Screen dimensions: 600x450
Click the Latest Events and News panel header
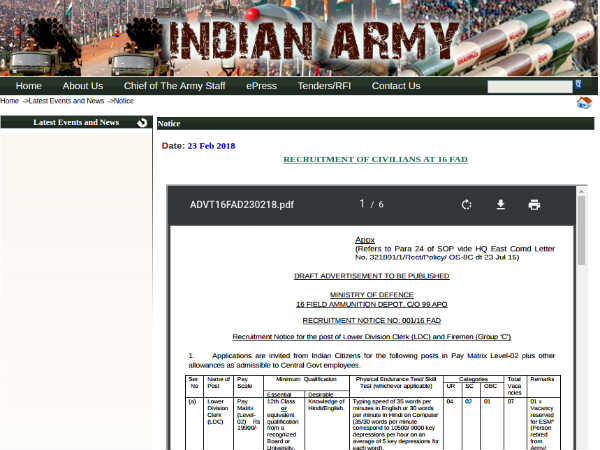click(x=76, y=122)
